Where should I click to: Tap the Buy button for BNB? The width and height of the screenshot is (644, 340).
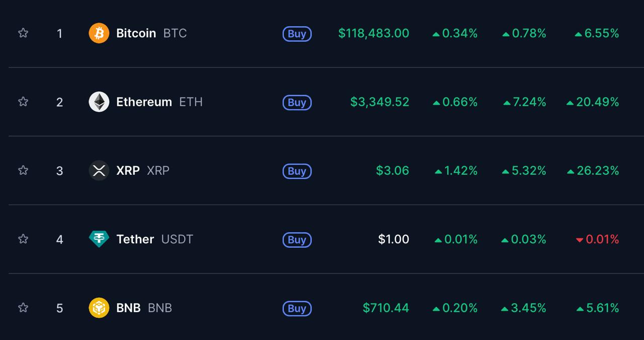pos(297,308)
